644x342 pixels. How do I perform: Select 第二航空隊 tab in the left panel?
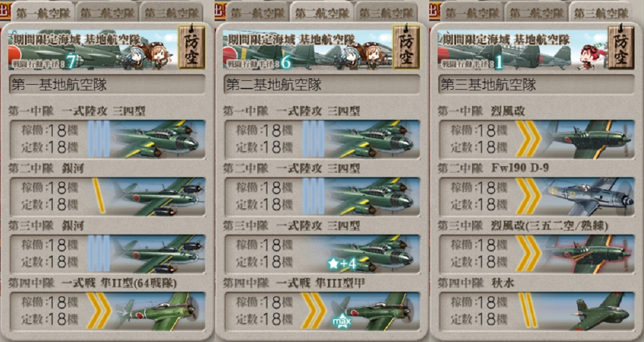point(108,13)
